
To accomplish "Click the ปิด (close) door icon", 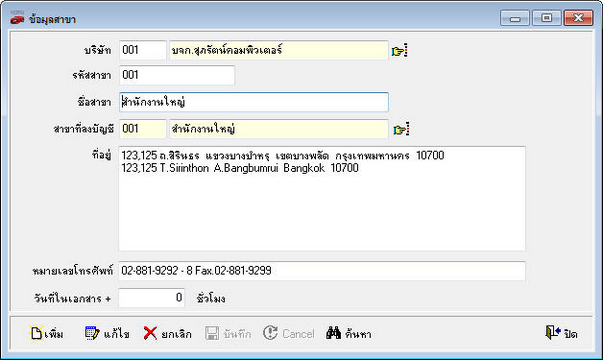I will (x=553, y=332).
